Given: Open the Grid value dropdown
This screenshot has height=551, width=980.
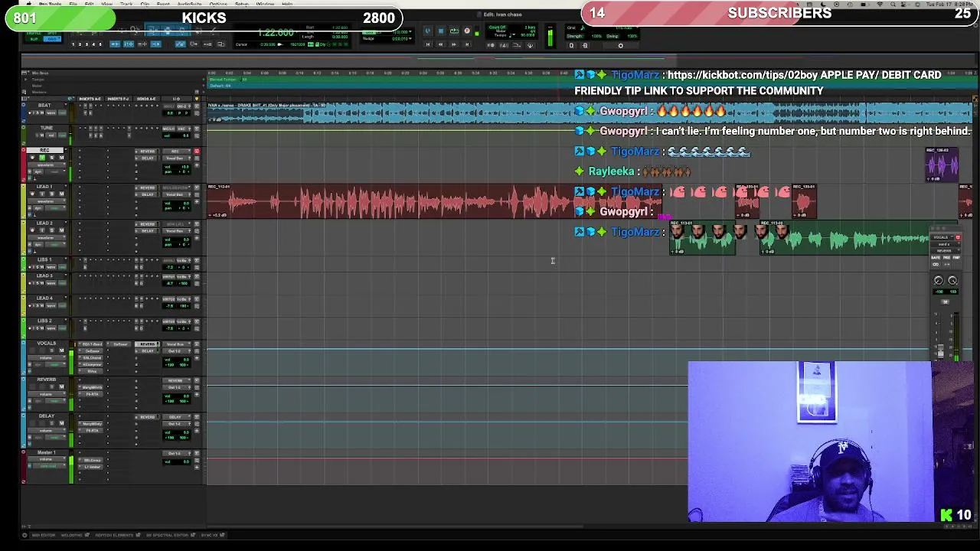Looking at the screenshot, I should [x=402, y=31].
